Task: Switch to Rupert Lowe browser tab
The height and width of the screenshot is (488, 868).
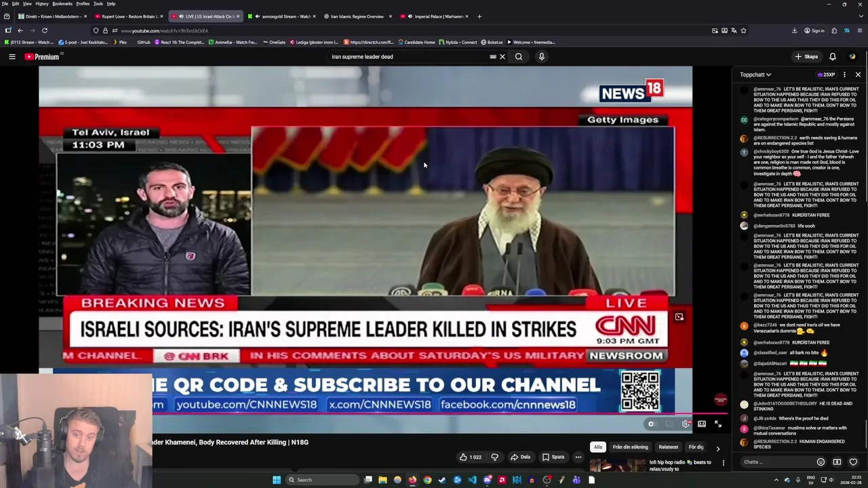Action: (129, 16)
